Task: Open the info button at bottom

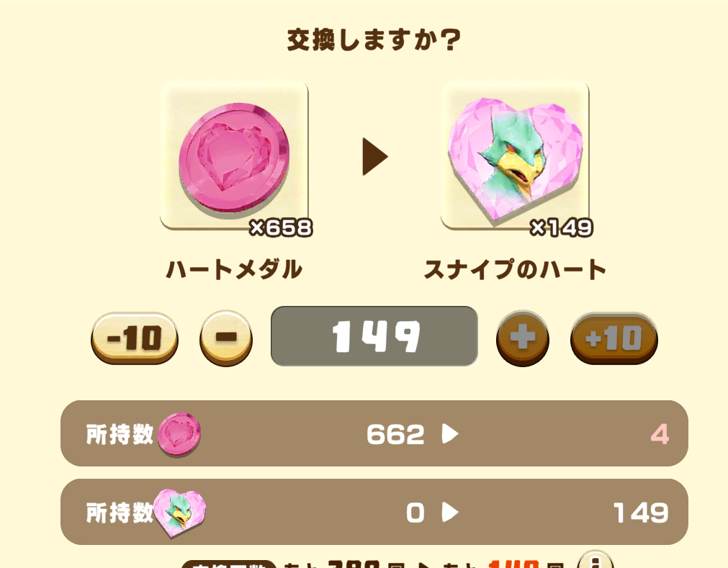Action: [x=596, y=559]
